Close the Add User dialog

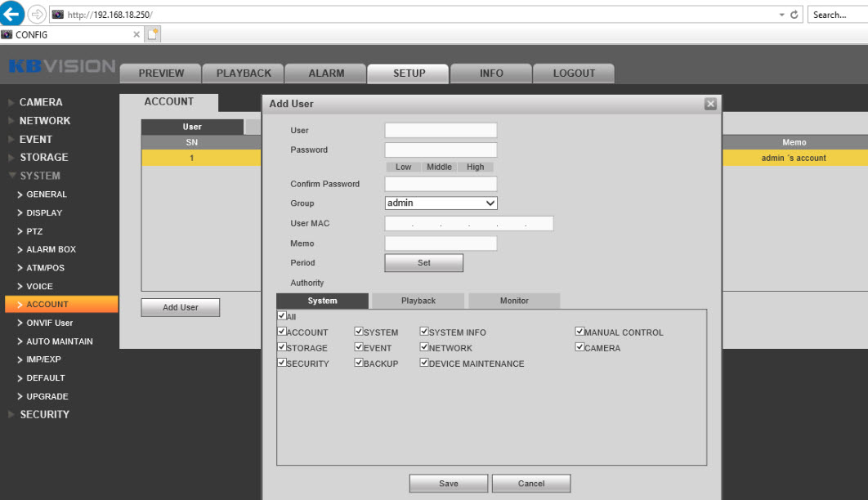(710, 104)
